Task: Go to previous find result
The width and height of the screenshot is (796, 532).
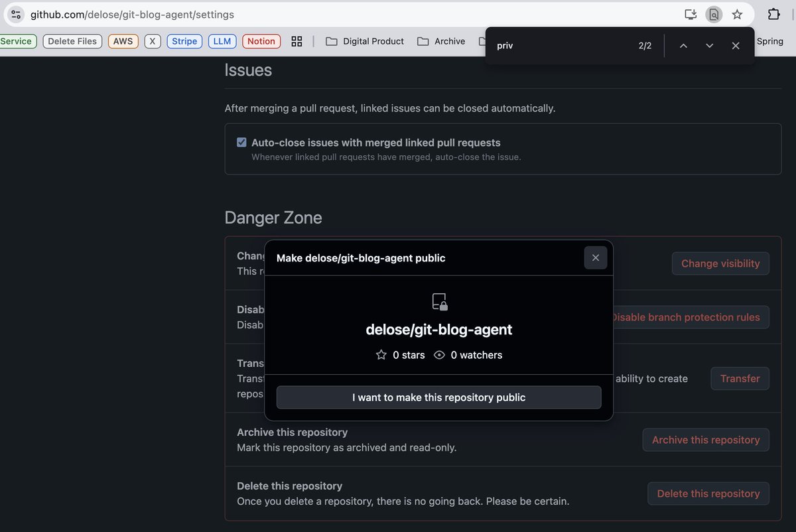Action: [683, 46]
